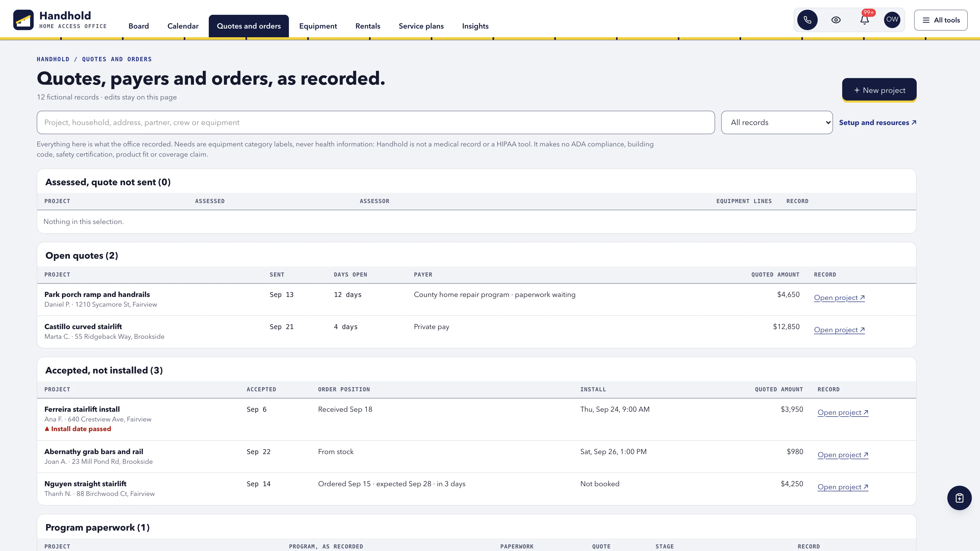Click the EQUIPMENT LINES column header
This screenshot has width=980, height=551.
point(744,201)
